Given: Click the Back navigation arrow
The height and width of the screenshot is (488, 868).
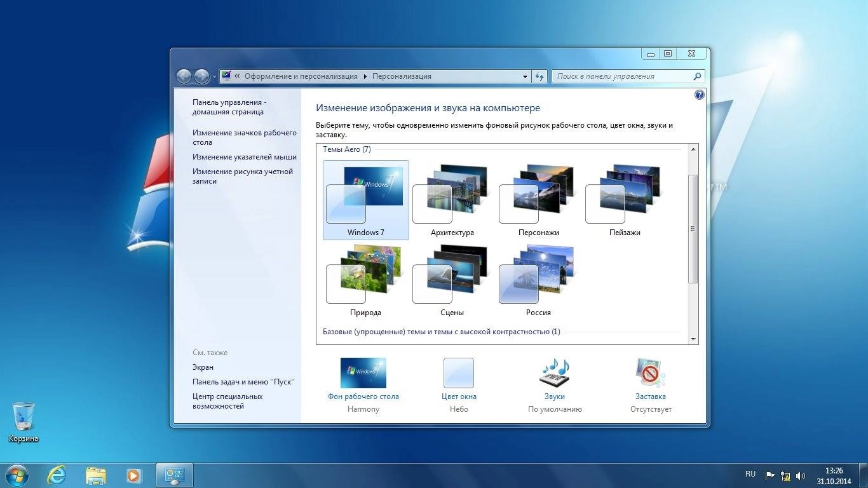Looking at the screenshot, I should 184,76.
